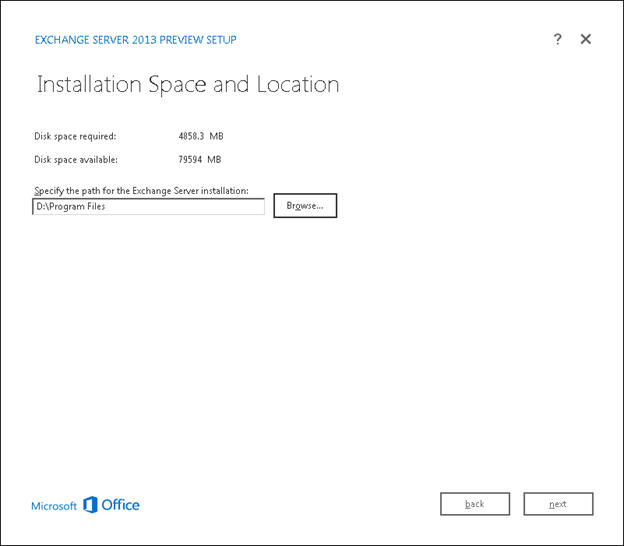Click the Office wordmark beside the logo
This screenshot has height=546, width=624.
coord(121,505)
